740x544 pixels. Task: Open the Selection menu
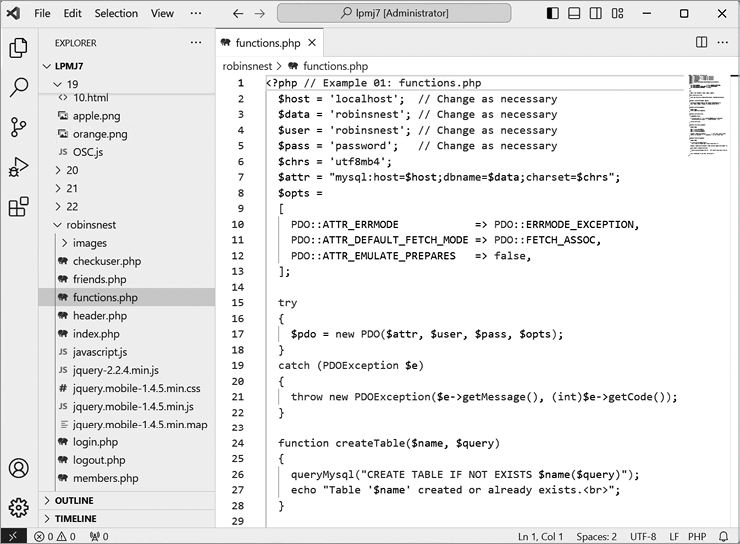tap(116, 14)
